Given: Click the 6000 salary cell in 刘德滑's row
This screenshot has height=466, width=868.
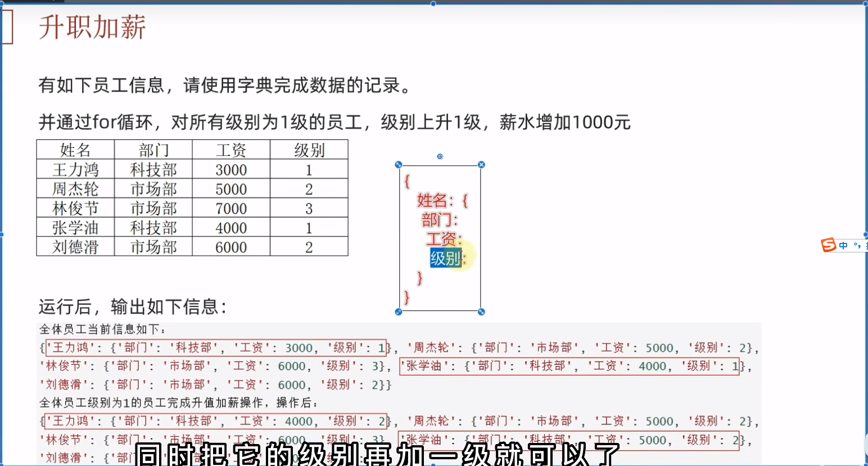Looking at the screenshot, I should pyautogui.click(x=231, y=247).
